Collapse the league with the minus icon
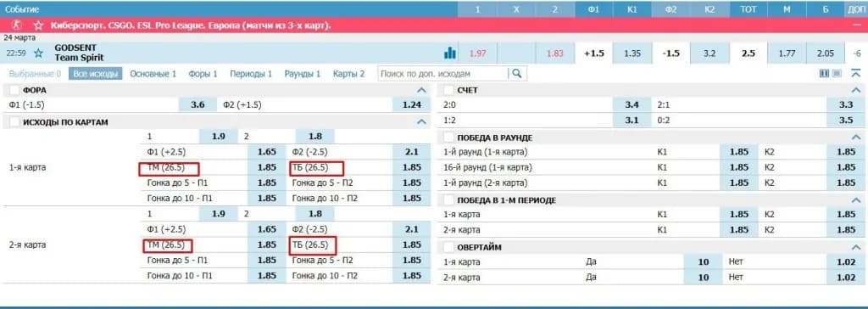The height and width of the screenshot is (309, 868). pyautogui.click(x=857, y=25)
